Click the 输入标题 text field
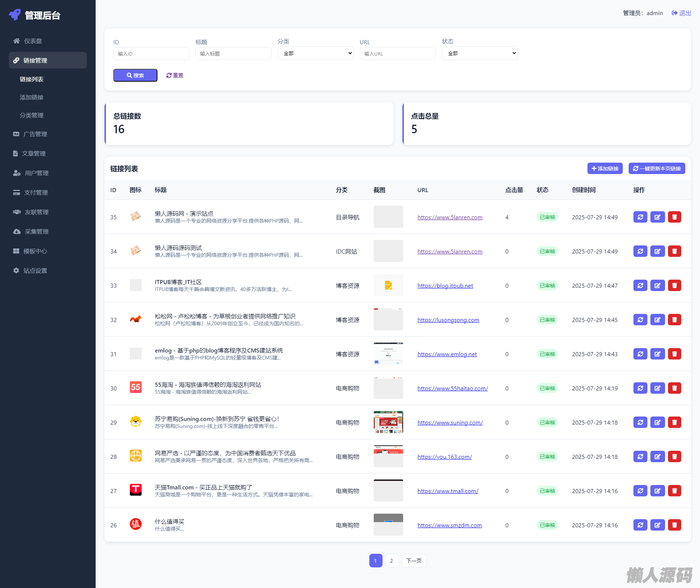This screenshot has height=588, width=700. click(233, 54)
